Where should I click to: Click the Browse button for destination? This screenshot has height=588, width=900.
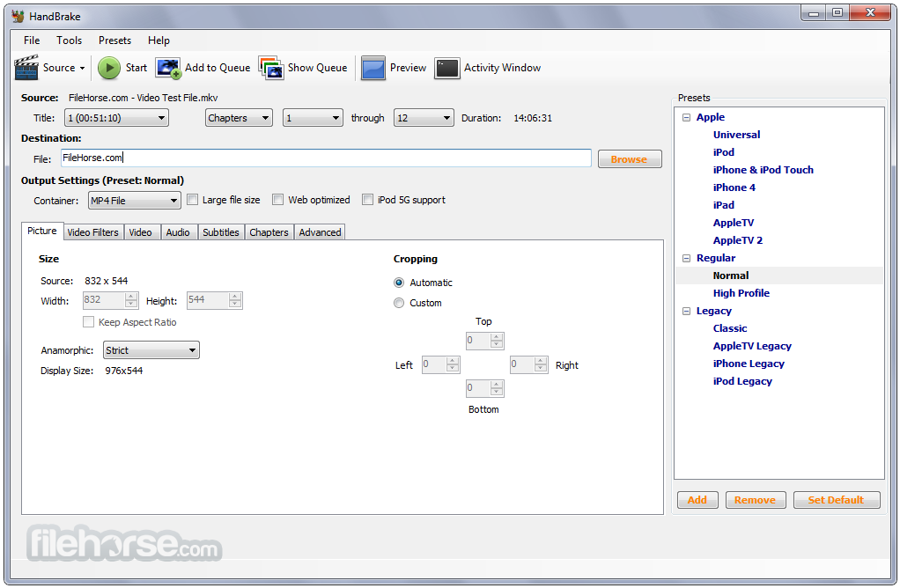pyautogui.click(x=629, y=158)
